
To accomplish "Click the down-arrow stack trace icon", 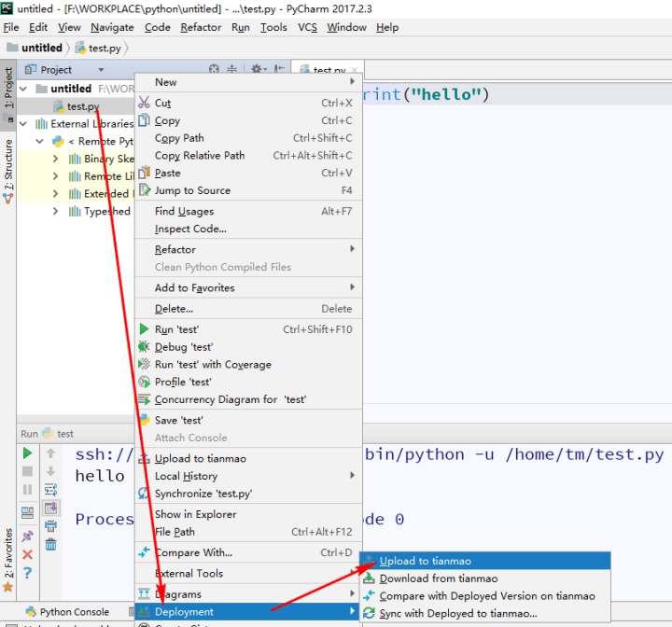I will (x=50, y=471).
